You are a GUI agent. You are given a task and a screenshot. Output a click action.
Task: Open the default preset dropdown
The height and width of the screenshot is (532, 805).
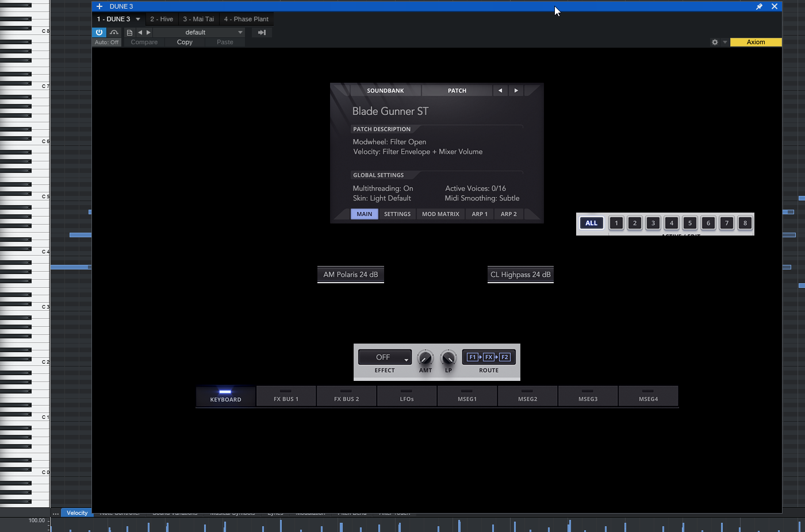point(199,33)
